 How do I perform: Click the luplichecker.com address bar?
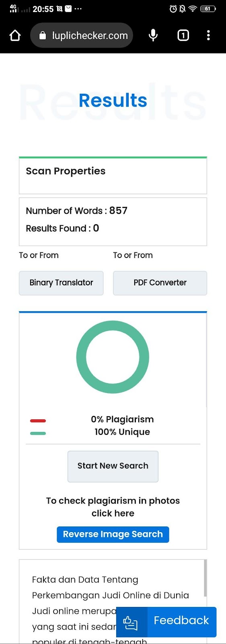(x=82, y=35)
